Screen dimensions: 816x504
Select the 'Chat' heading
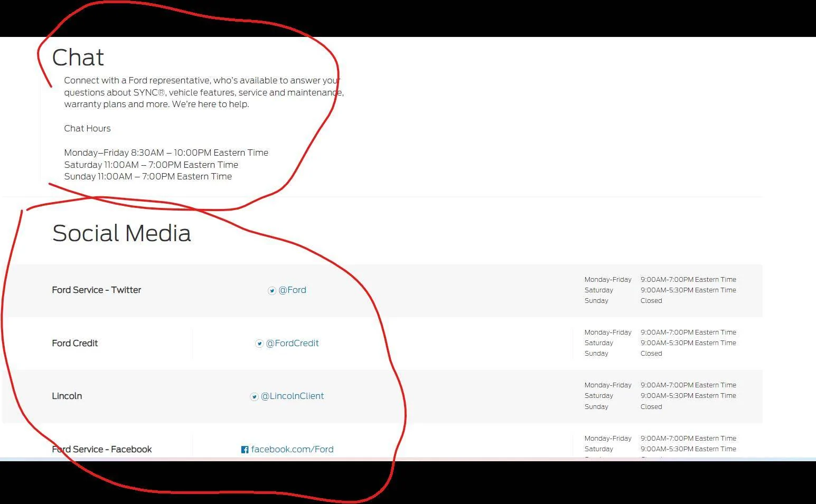coord(78,57)
